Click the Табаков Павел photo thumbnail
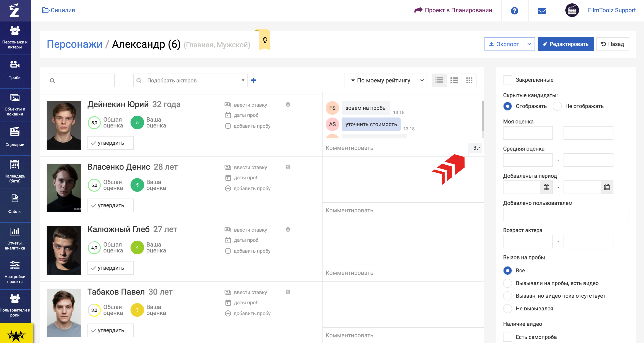Viewport: 644px width, 343px height. pyautogui.click(x=63, y=313)
